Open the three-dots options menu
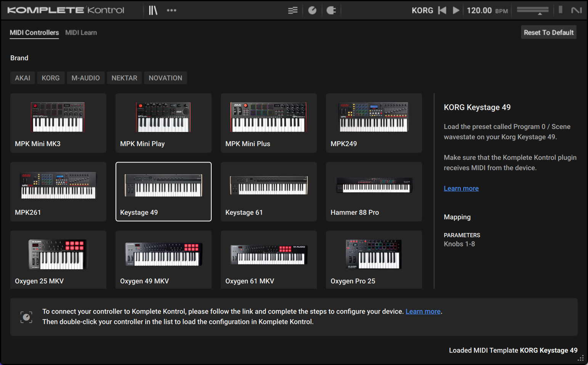588x365 pixels. coord(172,10)
